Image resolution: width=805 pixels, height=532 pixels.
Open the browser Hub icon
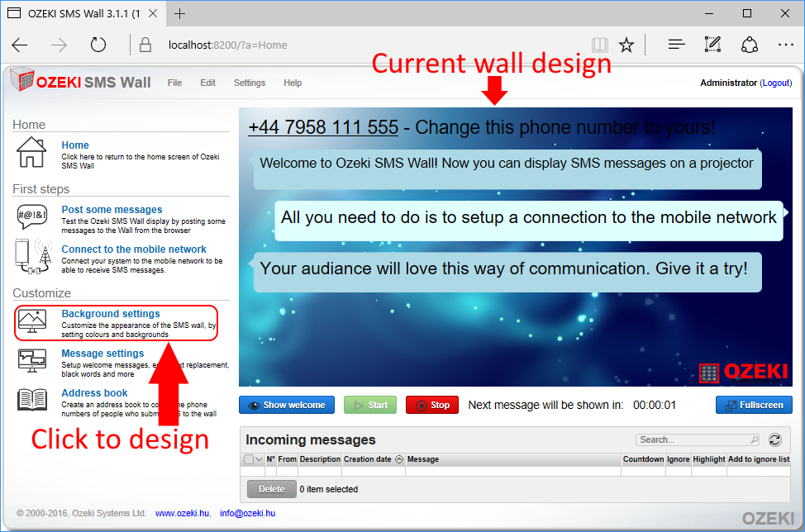tap(677, 45)
